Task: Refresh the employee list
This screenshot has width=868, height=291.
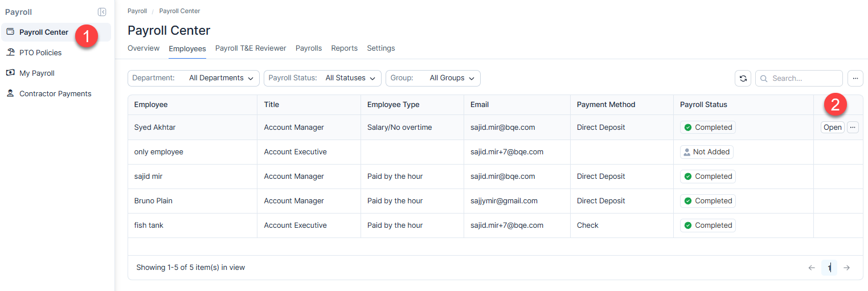Action: (x=743, y=79)
